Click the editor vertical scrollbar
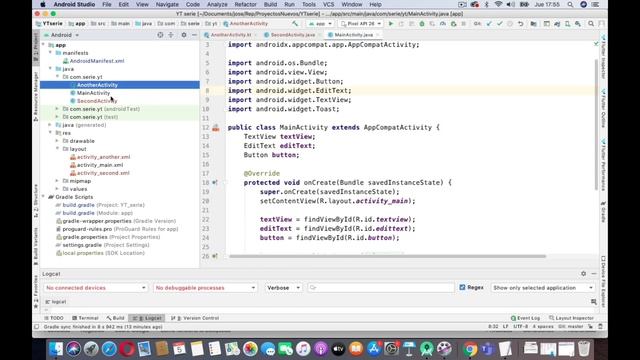 point(596,124)
